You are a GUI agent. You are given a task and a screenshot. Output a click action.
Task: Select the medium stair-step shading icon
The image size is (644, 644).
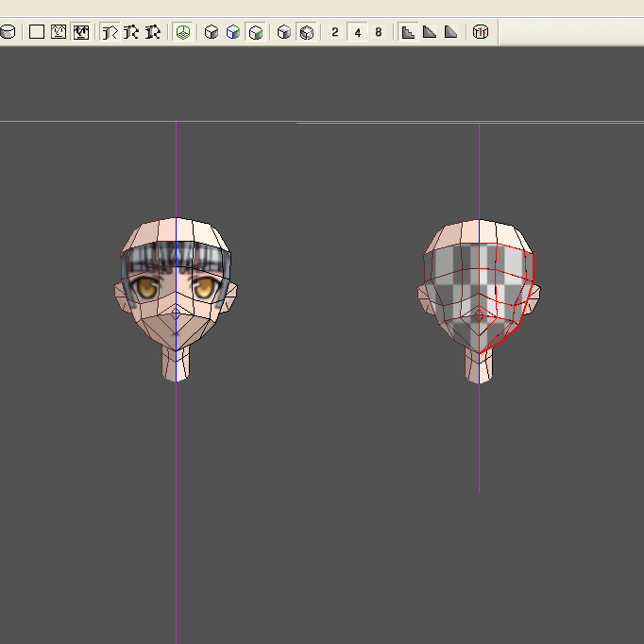pos(430,32)
